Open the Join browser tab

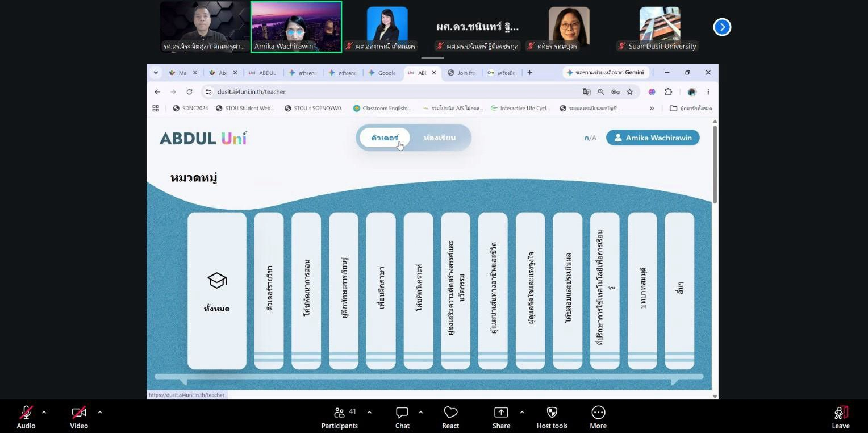click(462, 73)
